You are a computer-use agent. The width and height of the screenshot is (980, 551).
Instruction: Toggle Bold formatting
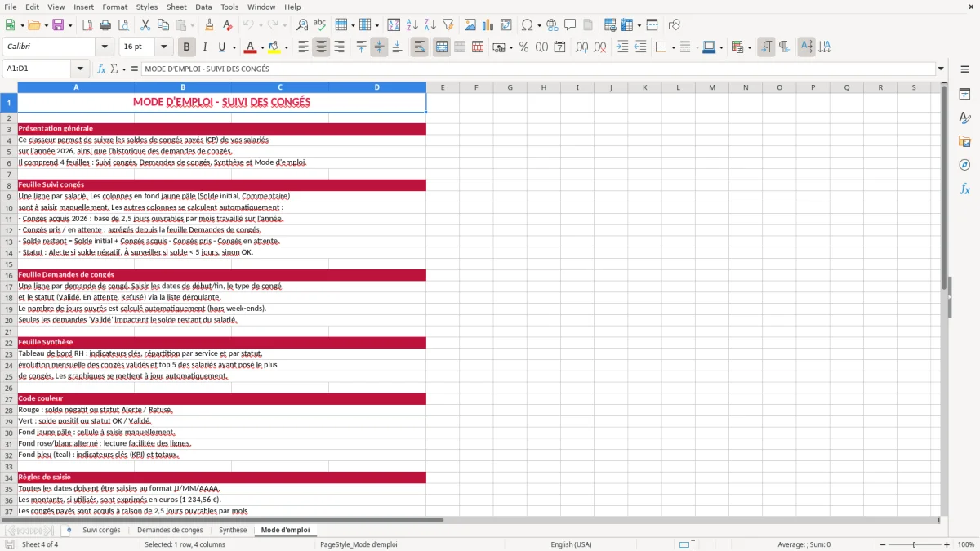click(x=186, y=47)
